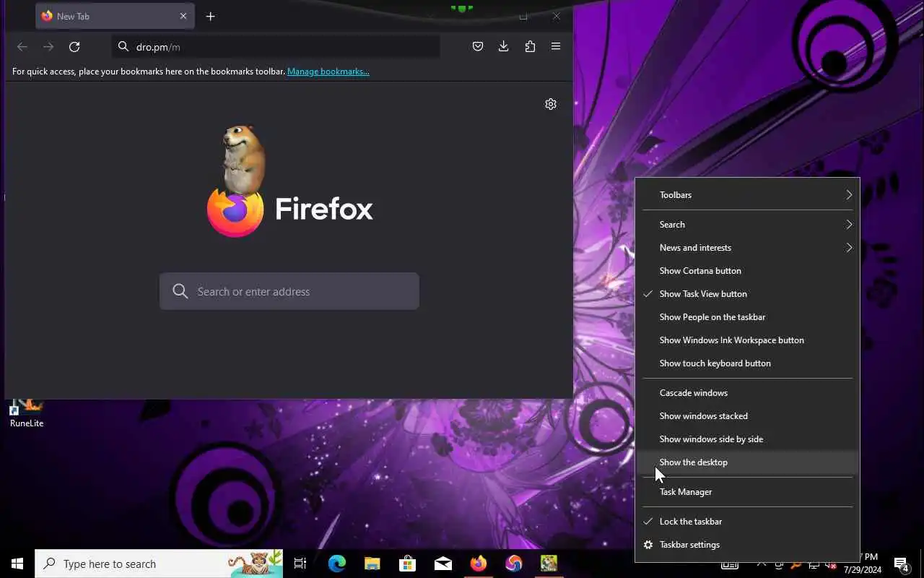Expand the News and interests submenu
Image resolution: width=924 pixels, height=578 pixels.
(748, 248)
